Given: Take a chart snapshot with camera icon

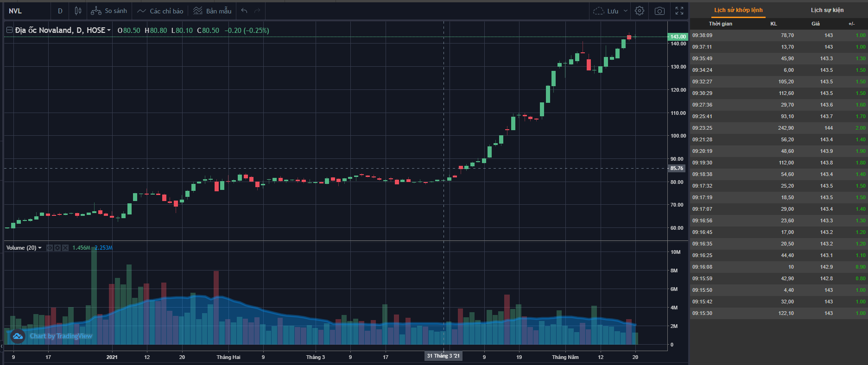Looking at the screenshot, I should tap(659, 11).
